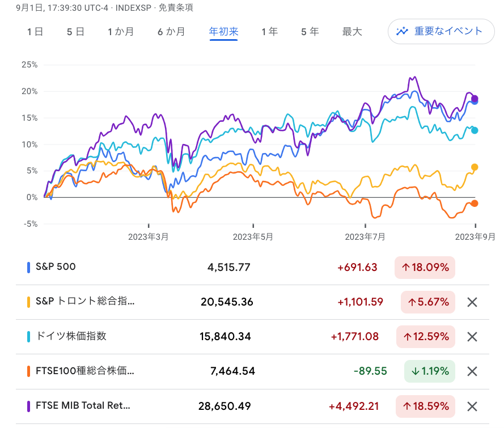Screen dimensions: 504x428
Task: Click the purple marker for FTSE MIB
Action: (x=28, y=406)
